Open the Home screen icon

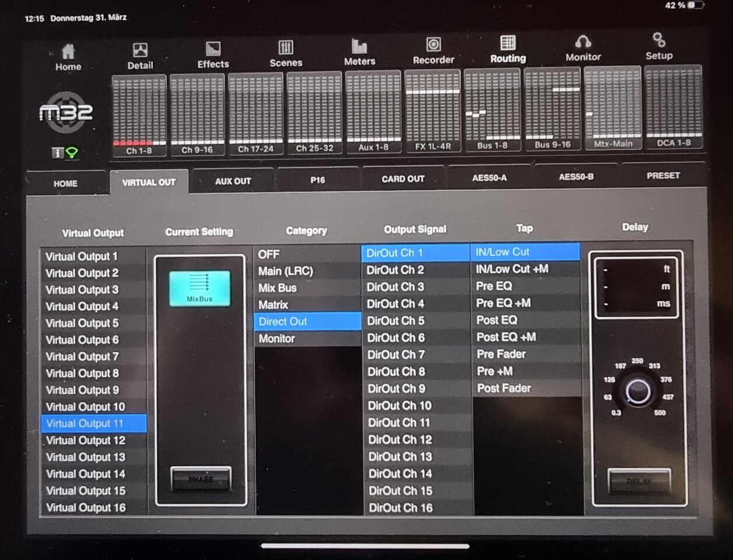pos(68,57)
